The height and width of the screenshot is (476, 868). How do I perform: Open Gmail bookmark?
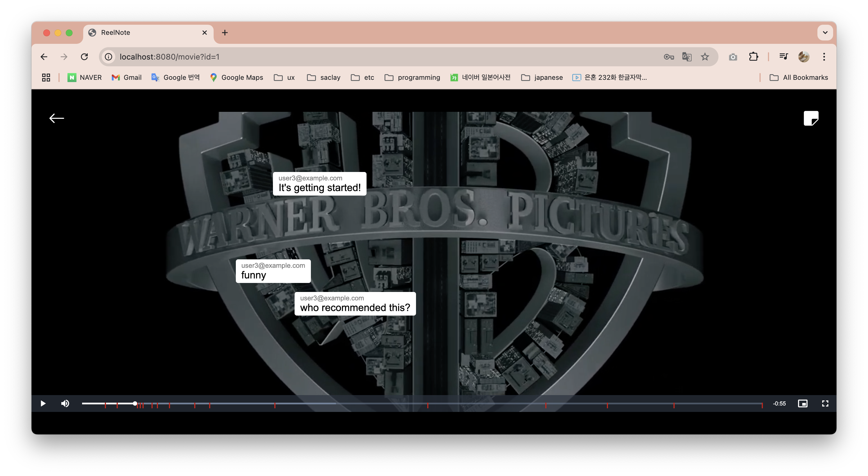click(126, 78)
